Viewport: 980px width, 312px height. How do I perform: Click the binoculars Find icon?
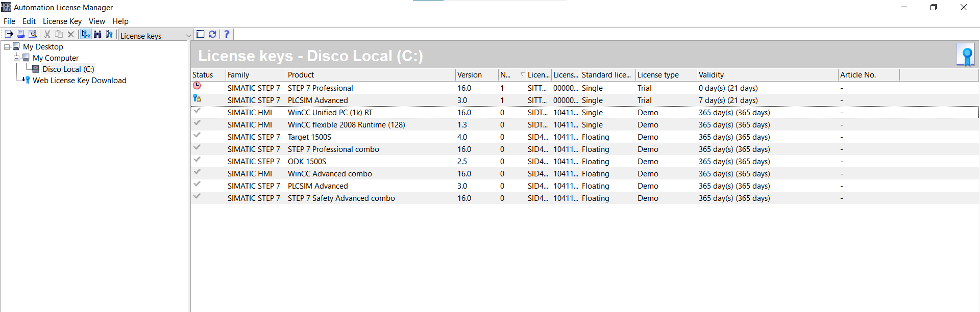pos(97,34)
